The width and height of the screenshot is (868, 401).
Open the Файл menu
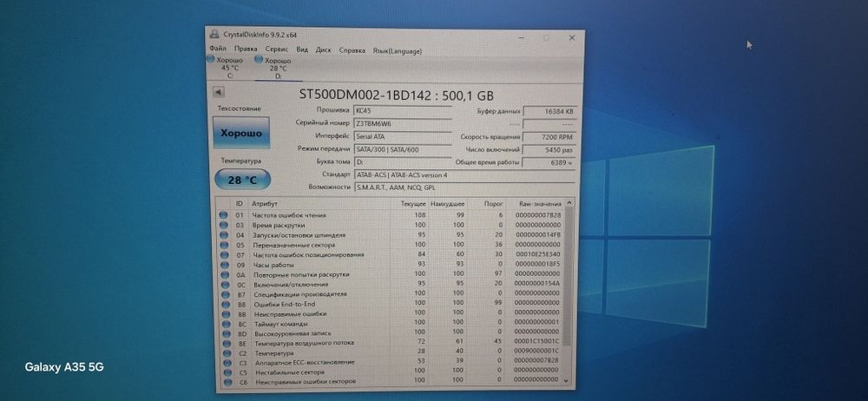[x=218, y=49]
